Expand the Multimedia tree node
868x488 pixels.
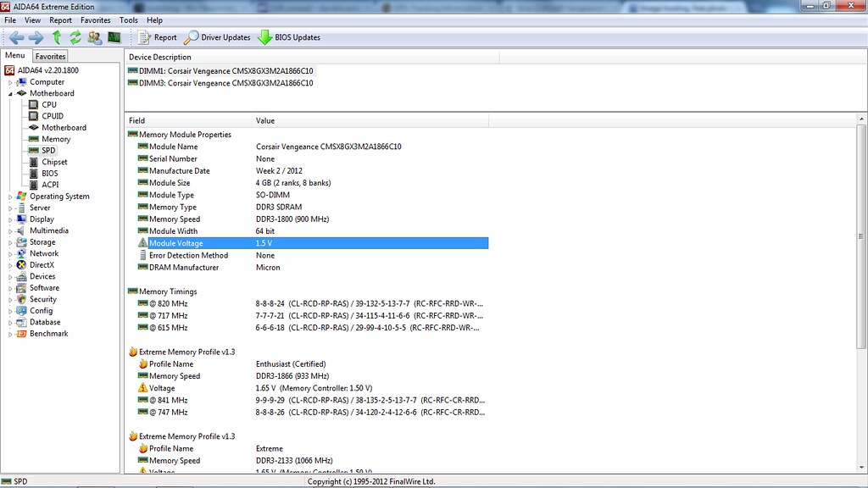coord(10,231)
